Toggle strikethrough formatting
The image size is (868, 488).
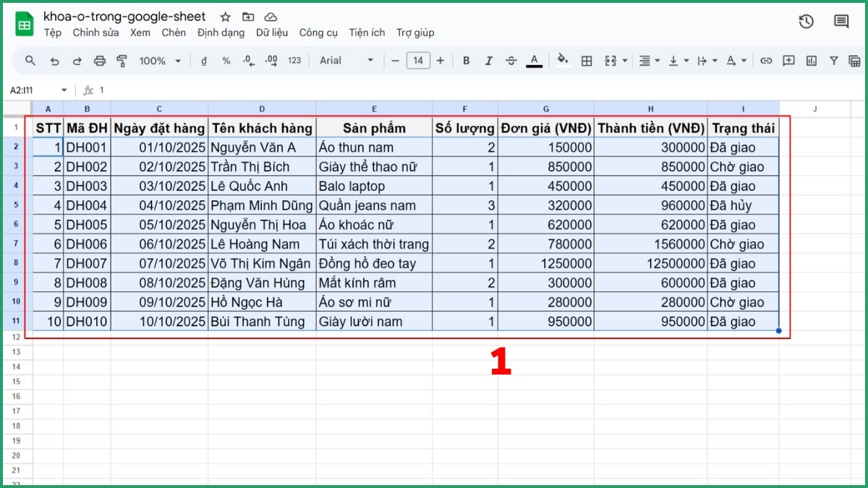511,61
